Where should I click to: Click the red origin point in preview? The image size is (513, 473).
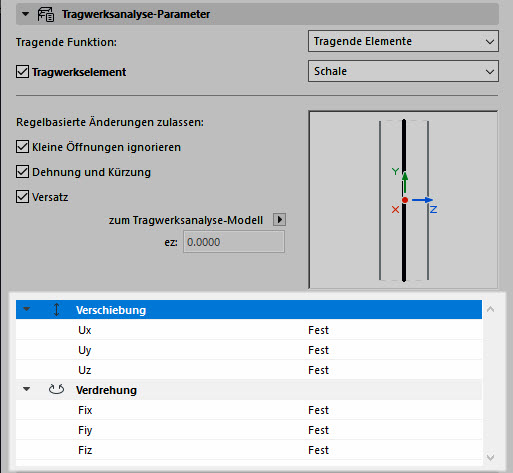point(405,200)
